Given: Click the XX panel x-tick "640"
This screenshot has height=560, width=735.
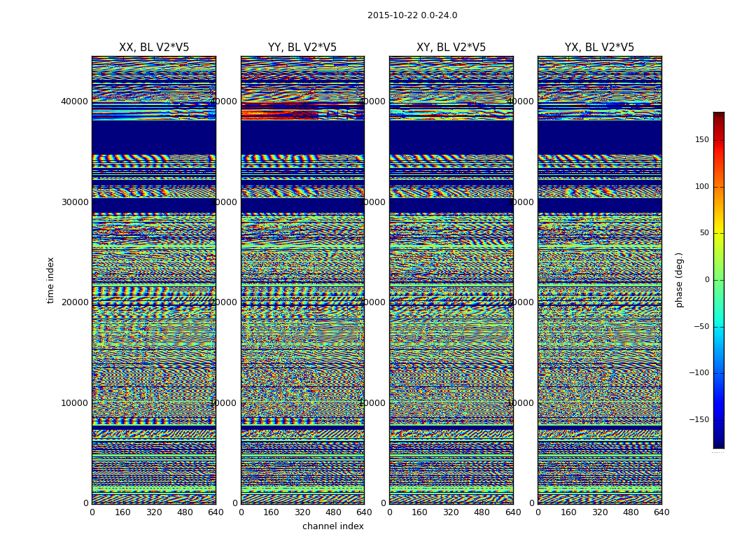Looking at the screenshot, I should [x=216, y=512].
